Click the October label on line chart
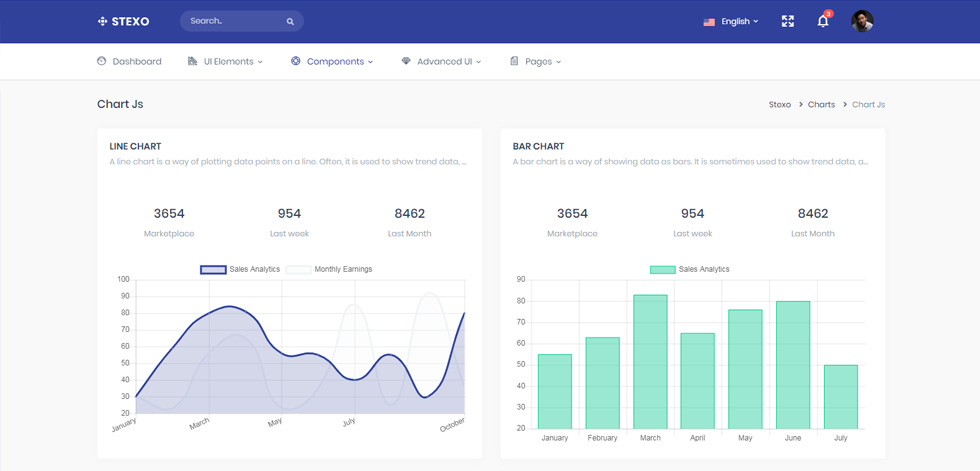The image size is (980, 471). [452, 425]
